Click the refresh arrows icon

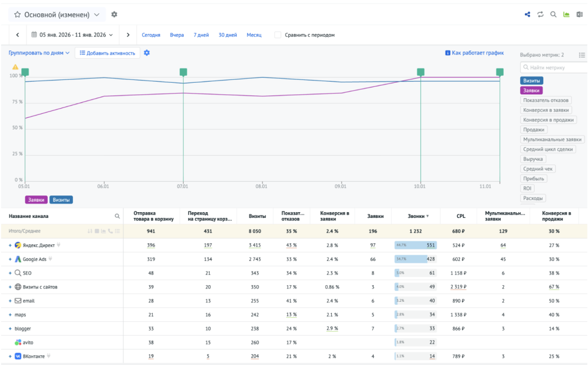click(540, 14)
